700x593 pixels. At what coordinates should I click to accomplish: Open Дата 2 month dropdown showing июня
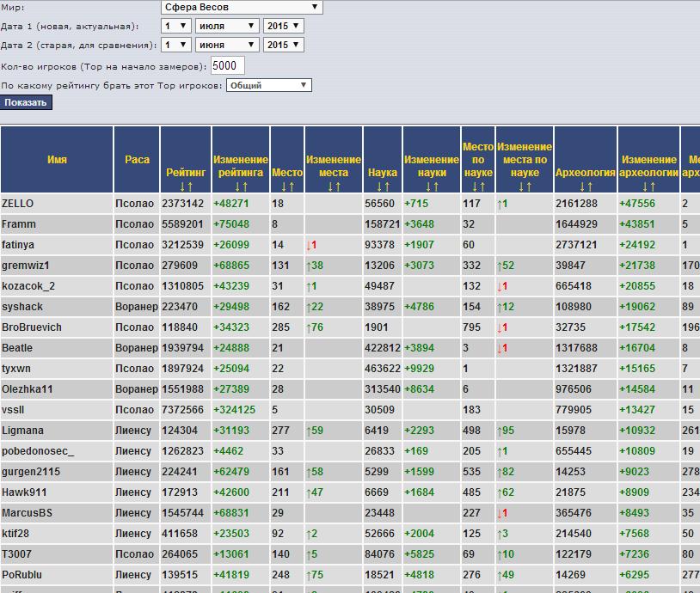coord(227,45)
